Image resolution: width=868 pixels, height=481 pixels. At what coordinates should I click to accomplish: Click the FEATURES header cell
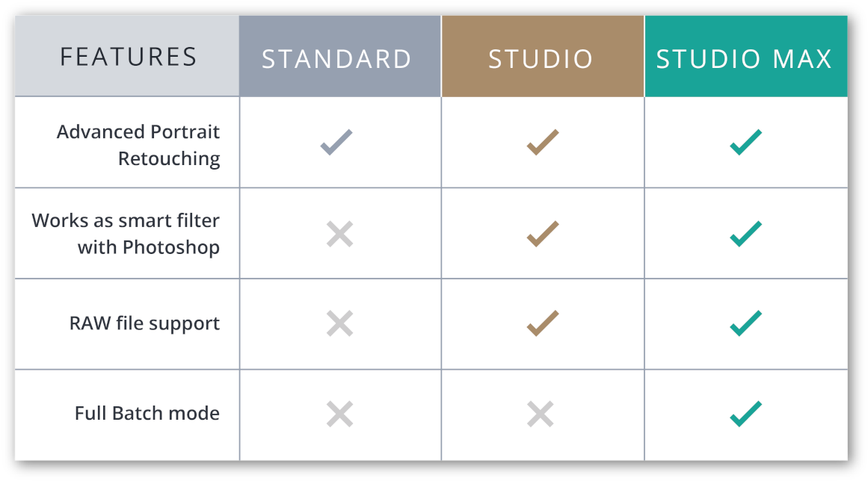[127, 57]
